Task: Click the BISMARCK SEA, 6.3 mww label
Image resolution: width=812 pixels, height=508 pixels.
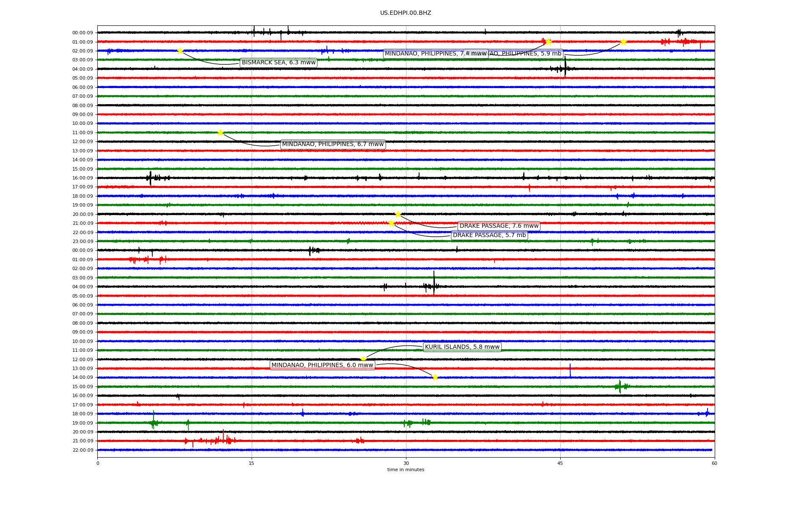Action: click(278, 63)
